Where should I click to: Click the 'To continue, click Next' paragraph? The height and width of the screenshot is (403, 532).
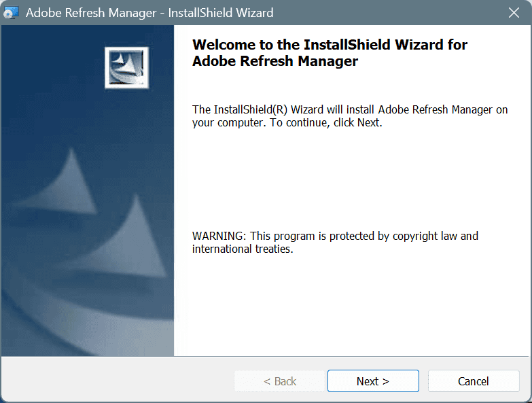click(350, 116)
